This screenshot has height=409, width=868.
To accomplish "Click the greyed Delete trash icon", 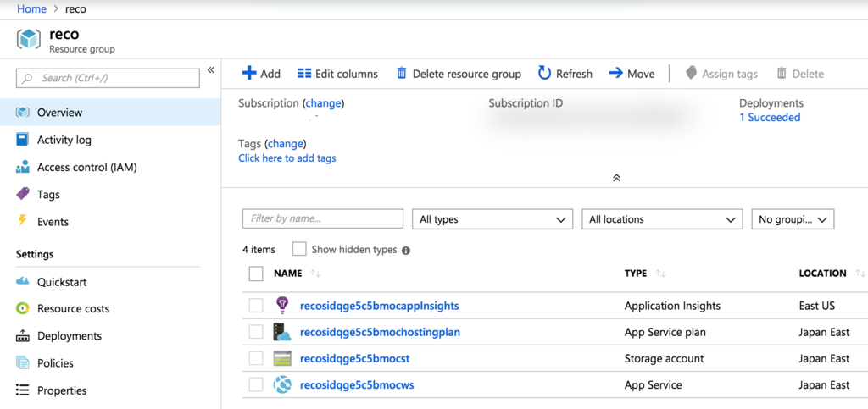I will pos(782,73).
